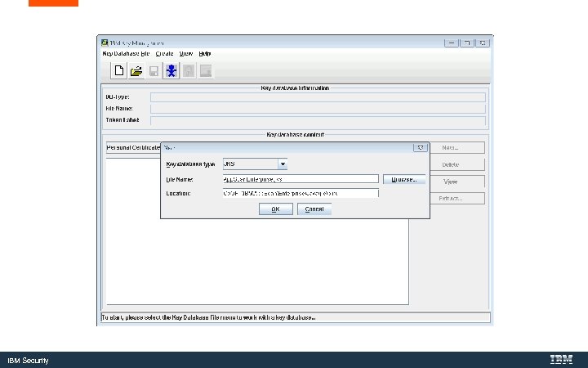The width and height of the screenshot is (588, 368).
Task: Click the Token Label field
Action: click(318, 120)
